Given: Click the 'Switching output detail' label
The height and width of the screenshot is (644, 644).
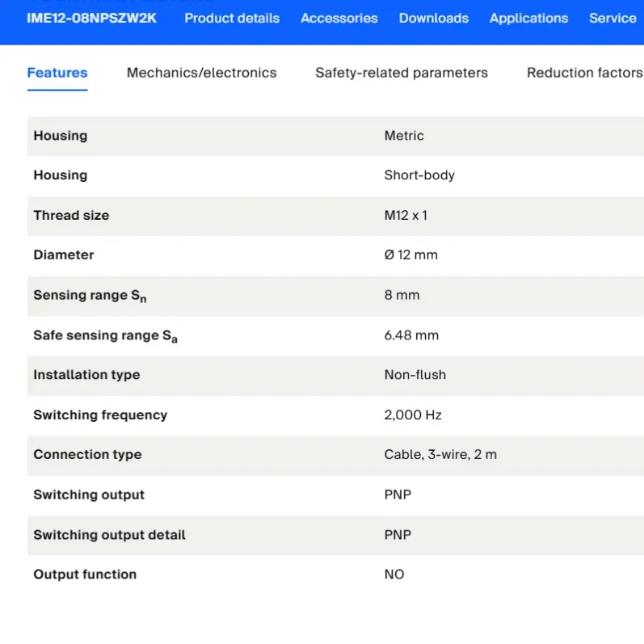Looking at the screenshot, I should (109, 535).
